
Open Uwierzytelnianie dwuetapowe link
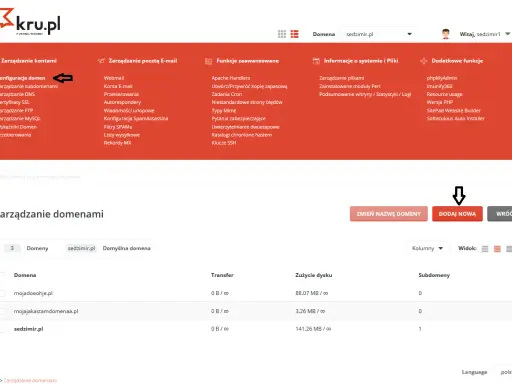click(245, 127)
